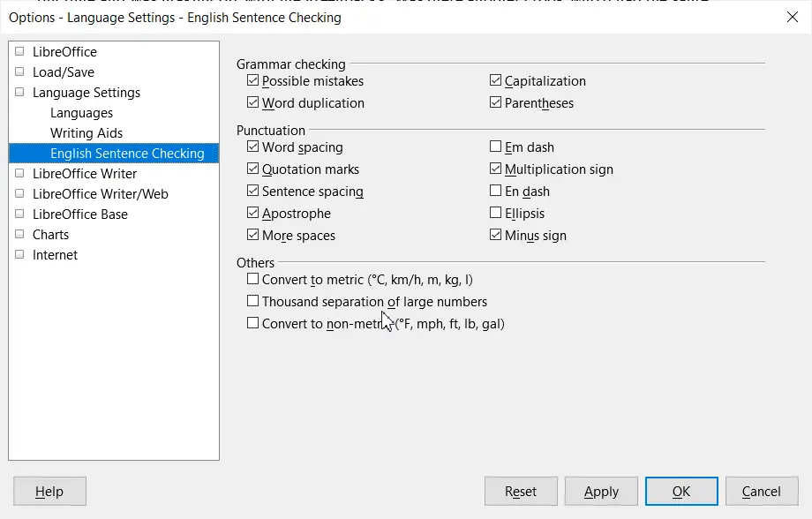Viewport: 812px width, 519px height.
Task: Check Thousand separation of large numbers
Action: pyautogui.click(x=254, y=302)
